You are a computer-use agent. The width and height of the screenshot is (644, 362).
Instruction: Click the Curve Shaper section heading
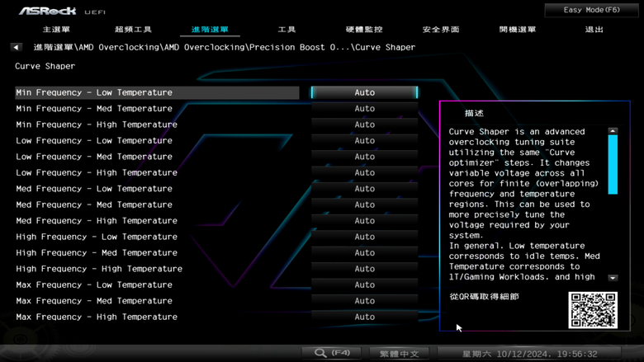click(x=45, y=66)
